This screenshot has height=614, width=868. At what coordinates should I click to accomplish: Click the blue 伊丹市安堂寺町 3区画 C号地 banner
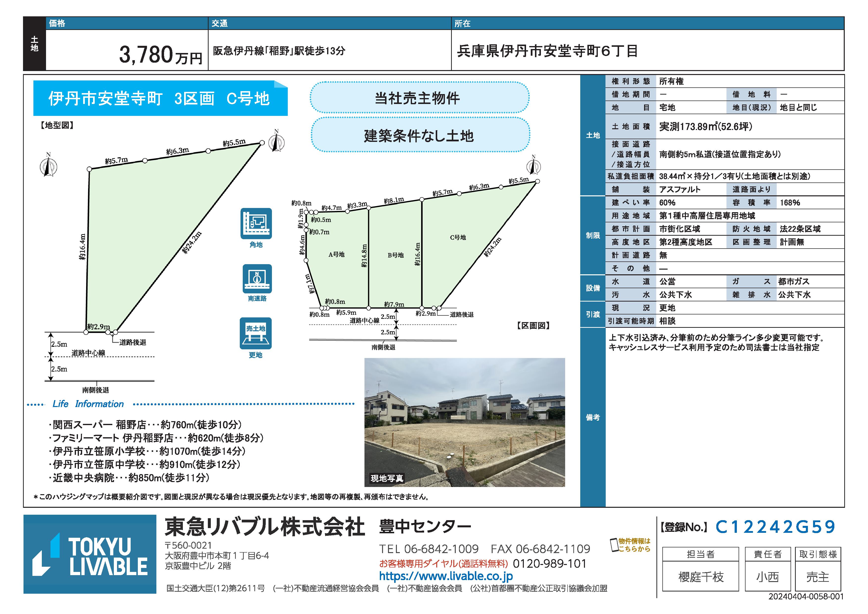[x=160, y=98]
